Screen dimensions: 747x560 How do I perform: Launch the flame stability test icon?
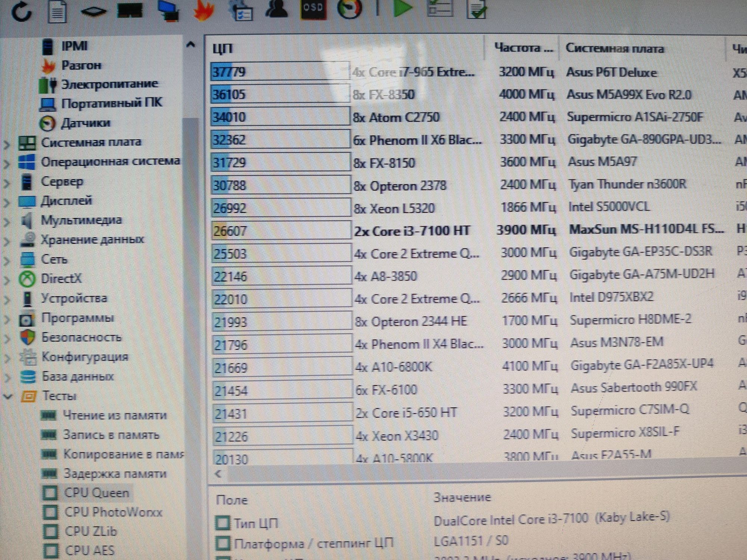[204, 10]
